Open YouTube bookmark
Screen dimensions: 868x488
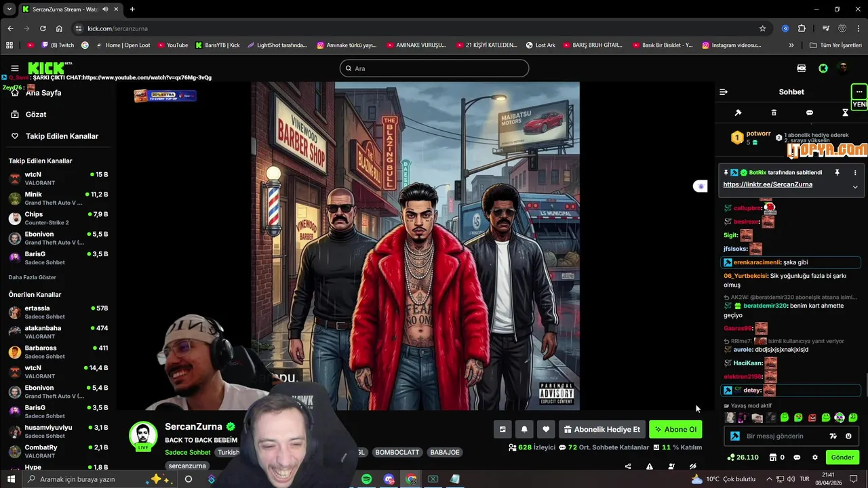click(172, 45)
